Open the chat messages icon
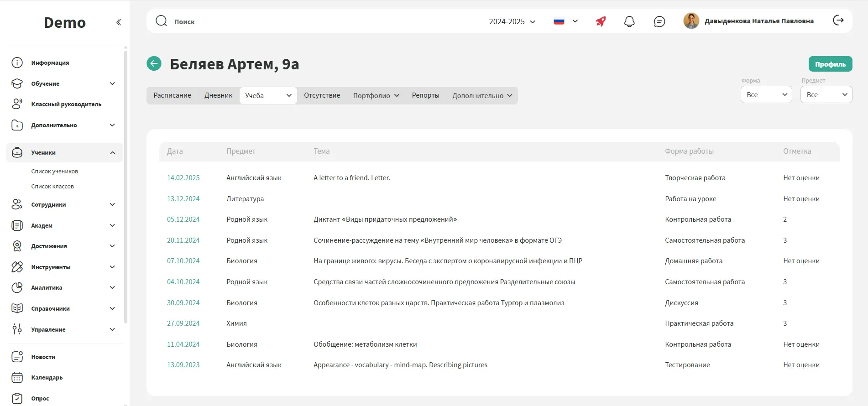The height and width of the screenshot is (406, 868). point(659,21)
